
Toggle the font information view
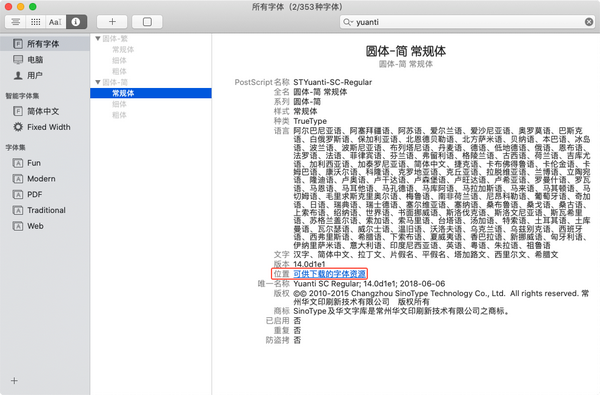pyautogui.click(x=76, y=22)
